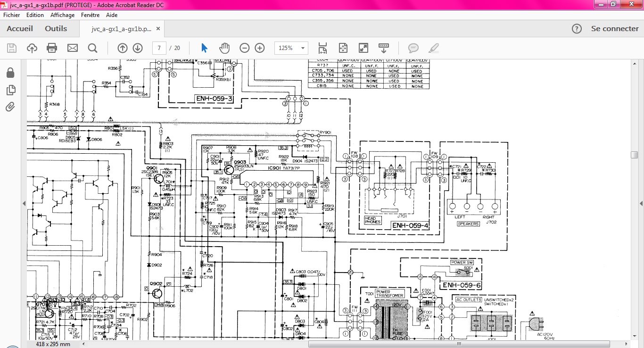Click the POWER SW label
The height and width of the screenshot is (348, 644).
pyautogui.click(x=462, y=262)
